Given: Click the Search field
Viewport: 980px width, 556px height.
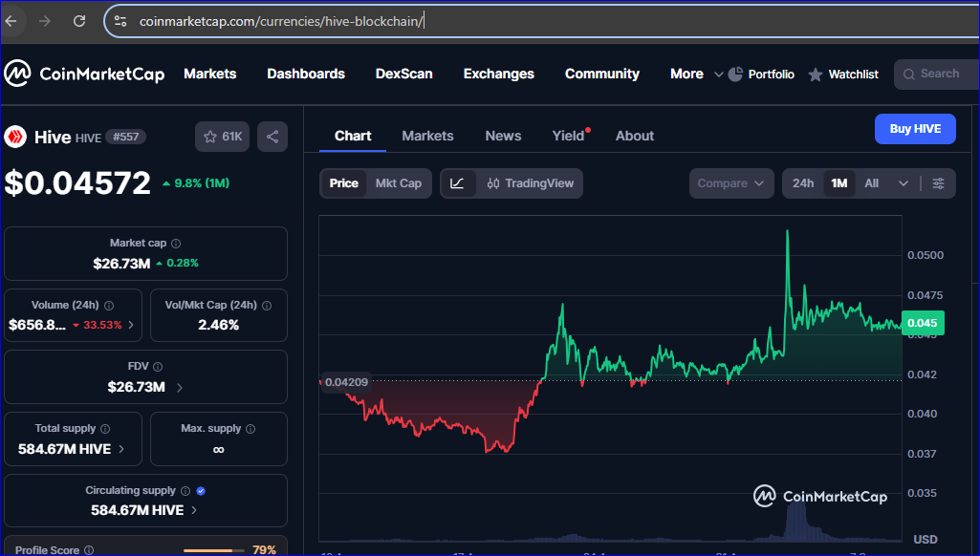Looking at the screenshot, I should tap(937, 75).
